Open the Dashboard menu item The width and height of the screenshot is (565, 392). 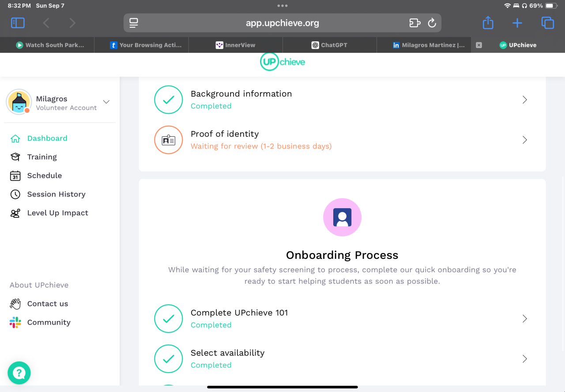click(47, 138)
